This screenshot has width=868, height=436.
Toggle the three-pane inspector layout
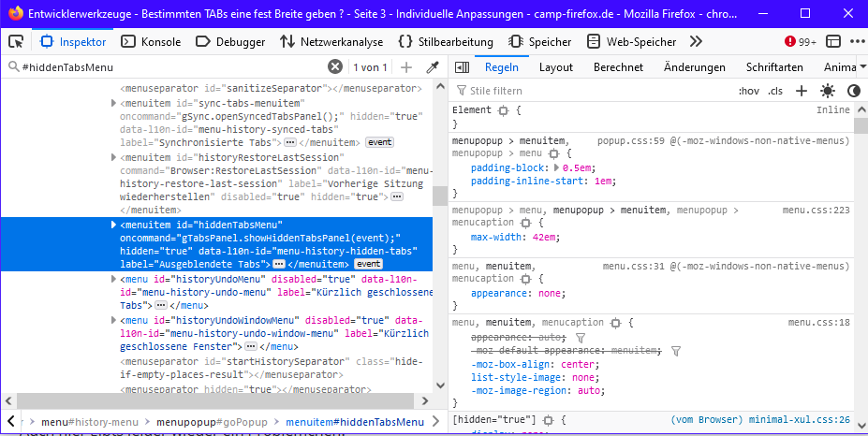tap(460, 67)
